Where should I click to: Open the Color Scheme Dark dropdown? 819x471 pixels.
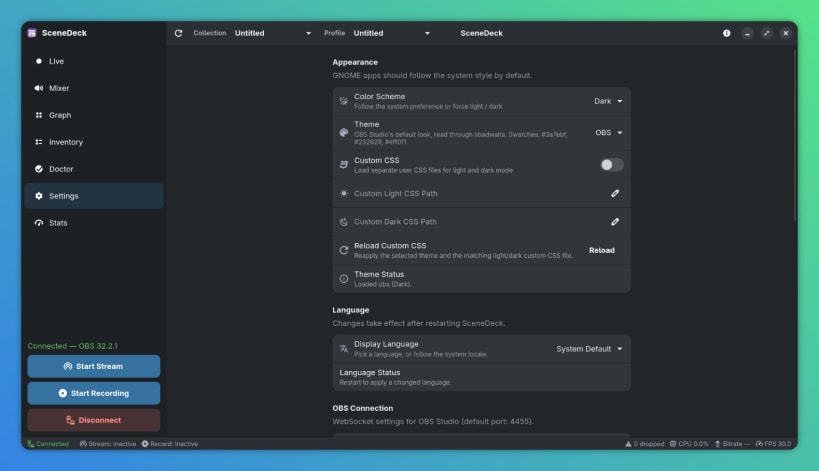coord(608,101)
